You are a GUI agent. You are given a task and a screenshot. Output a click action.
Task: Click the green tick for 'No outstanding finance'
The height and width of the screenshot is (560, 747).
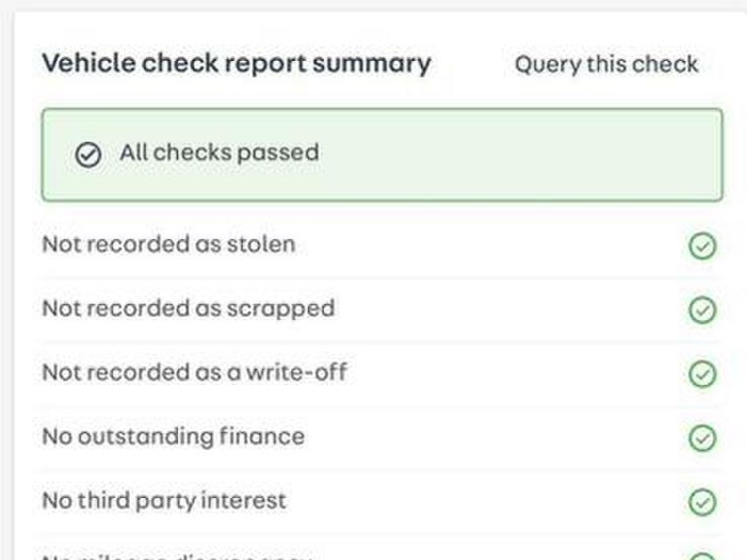702,438
